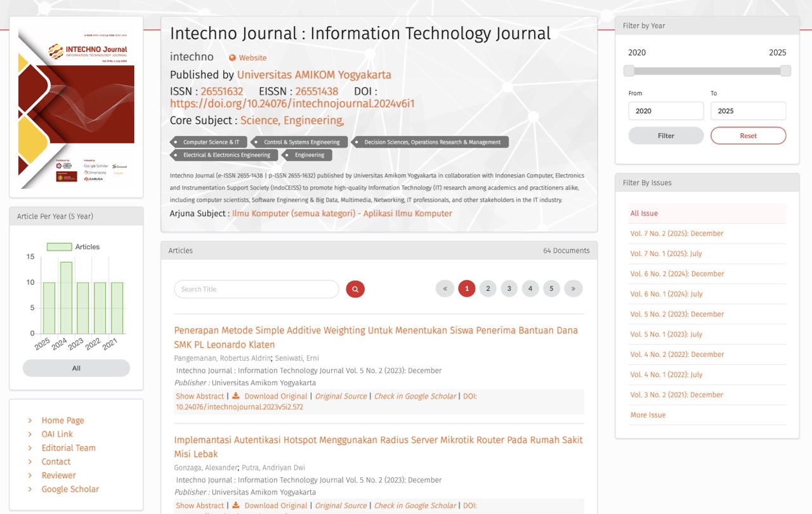Image resolution: width=812 pixels, height=514 pixels.
Task: Select Vol. 7 No. 2 (2025) issue
Action: [676, 233]
